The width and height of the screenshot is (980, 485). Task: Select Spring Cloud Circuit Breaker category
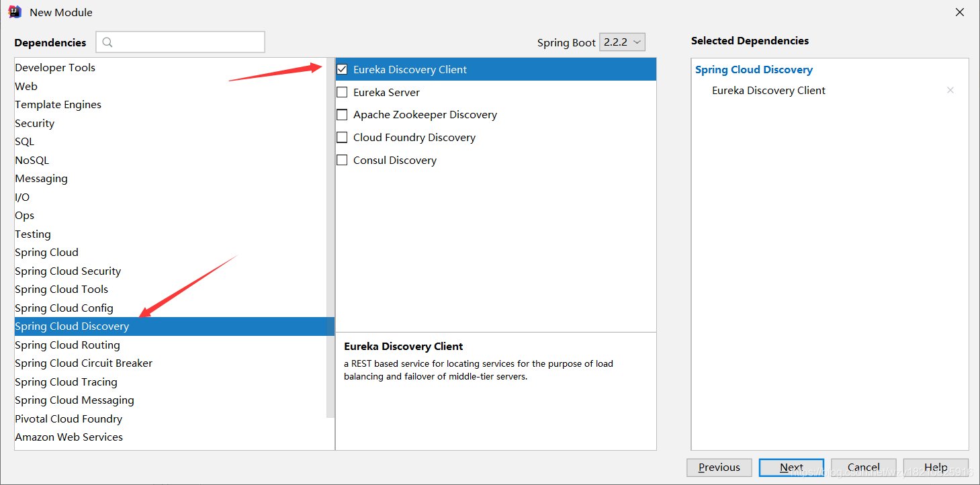tap(171, 363)
